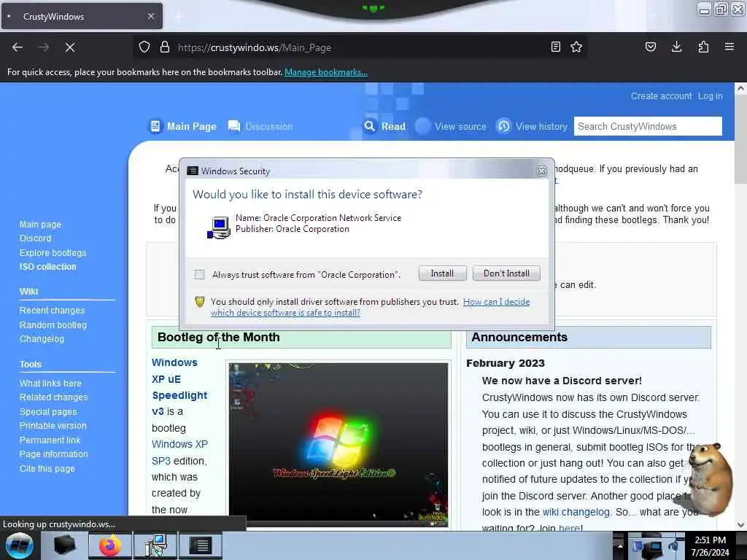Image resolution: width=747 pixels, height=560 pixels.
Task: Open the clock showing 2:51 PM
Action: click(x=711, y=546)
